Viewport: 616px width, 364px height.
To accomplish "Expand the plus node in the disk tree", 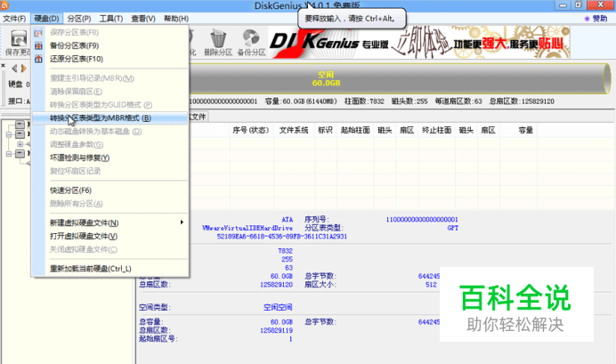I will point(20,144).
